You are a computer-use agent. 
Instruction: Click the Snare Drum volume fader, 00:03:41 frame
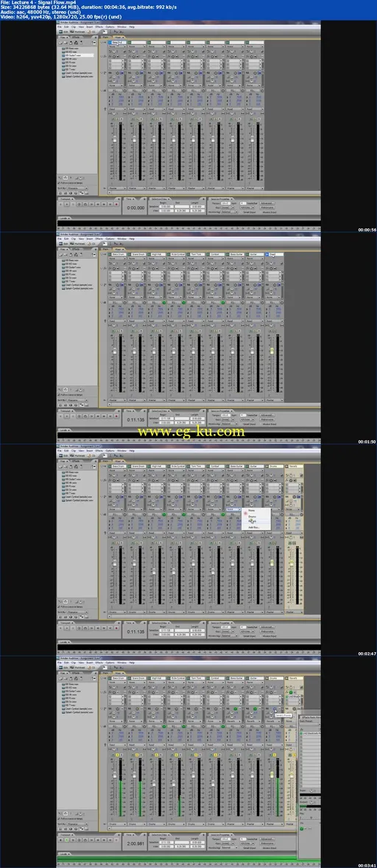pyautogui.click(x=134, y=776)
